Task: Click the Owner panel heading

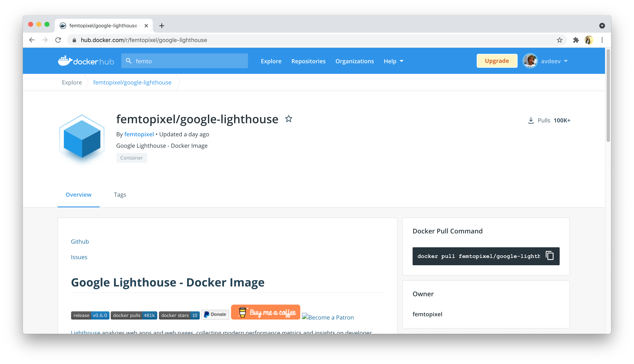Action: 423,294
